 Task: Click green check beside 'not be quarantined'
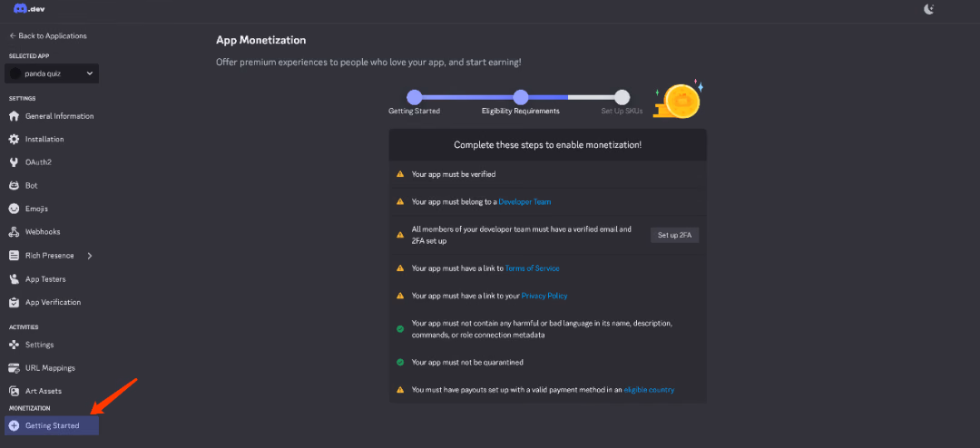pyautogui.click(x=400, y=362)
